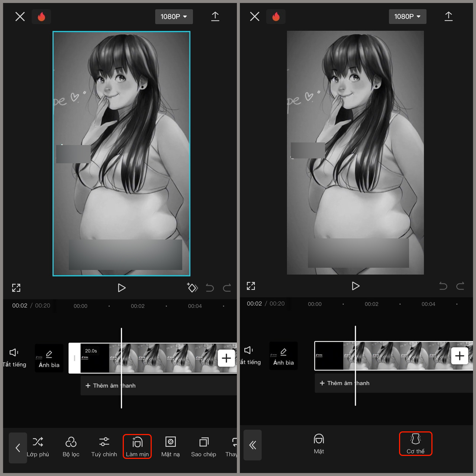The image size is (476, 476).
Task: Toggle mute speaker in right screen
Action: coord(250,356)
